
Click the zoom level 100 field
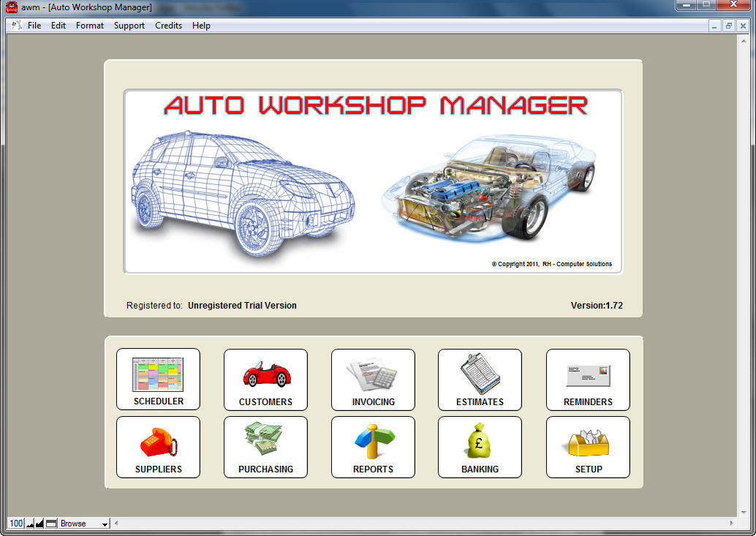click(16, 524)
